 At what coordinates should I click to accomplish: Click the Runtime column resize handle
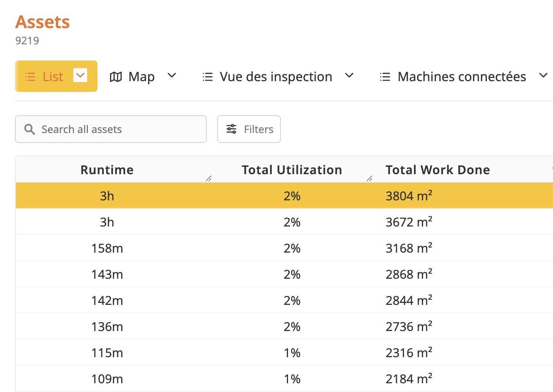[x=209, y=179]
